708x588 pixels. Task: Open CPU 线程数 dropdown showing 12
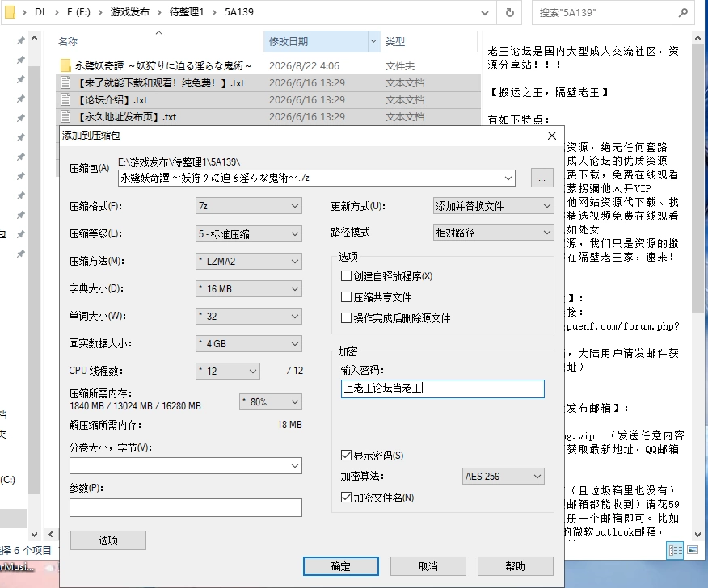228,371
